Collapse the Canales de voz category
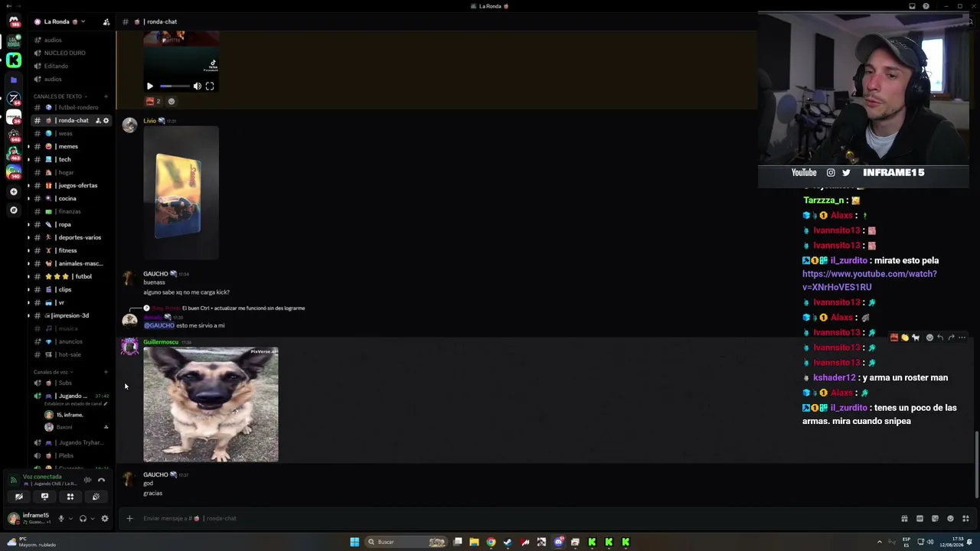The height and width of the screenshot is (551, 980). pos(53,372)
